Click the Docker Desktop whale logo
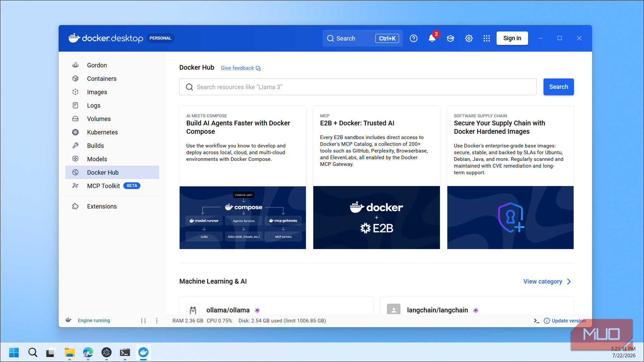Image resolution: width=644 pixels, height=362 pixels. pos(74,38)
